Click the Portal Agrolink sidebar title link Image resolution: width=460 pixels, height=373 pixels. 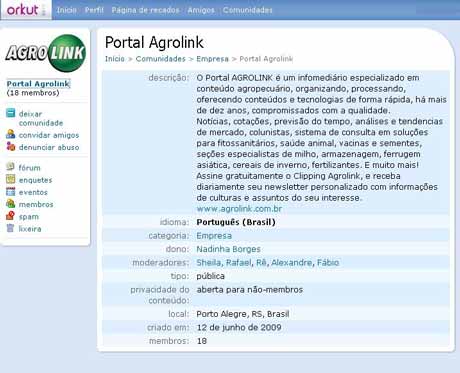click(x=38, y=84)
